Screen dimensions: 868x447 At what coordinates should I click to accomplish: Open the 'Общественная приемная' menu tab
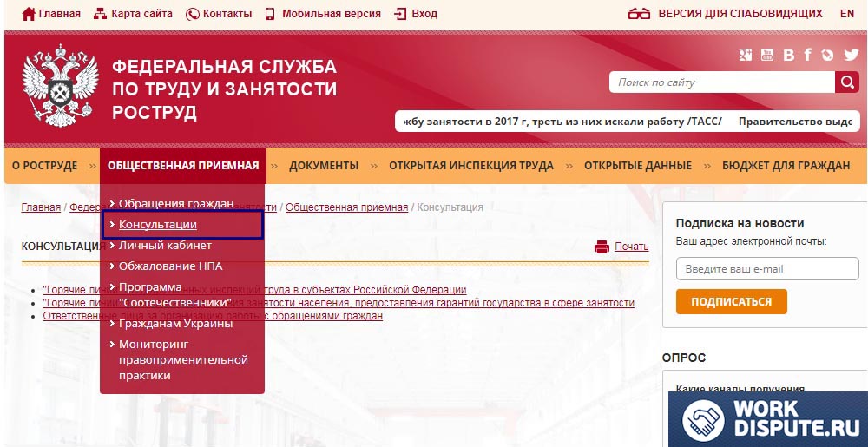point(183,166)
